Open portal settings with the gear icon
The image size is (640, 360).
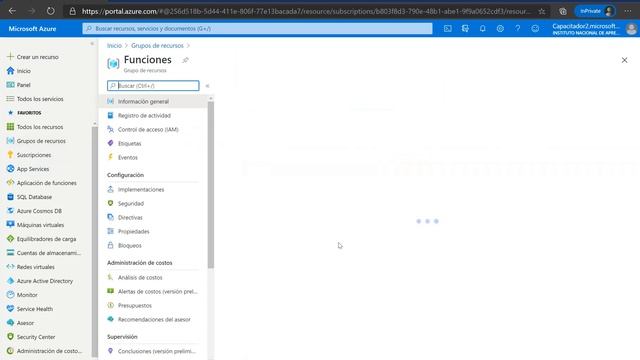tap(500, 29)
